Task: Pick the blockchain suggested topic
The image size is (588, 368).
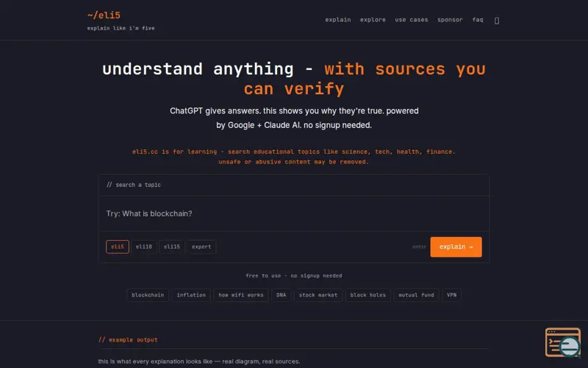Action: click(148, 295)
